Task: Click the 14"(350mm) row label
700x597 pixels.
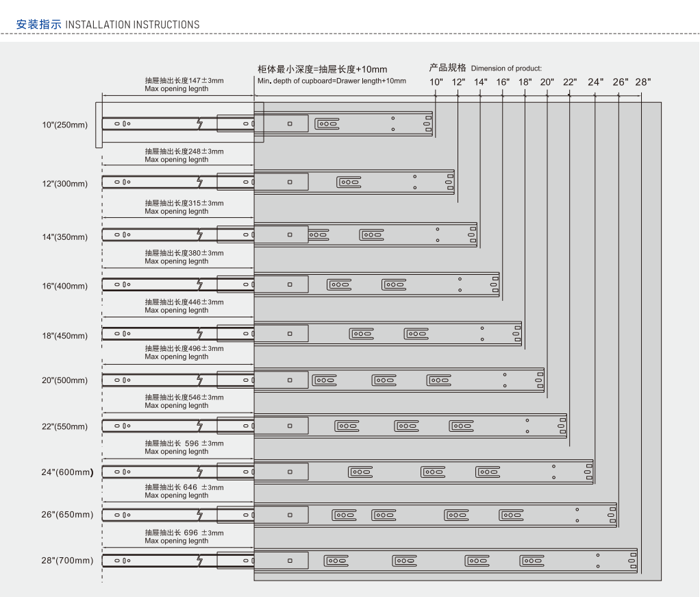Action: click(x=65, y=237)
